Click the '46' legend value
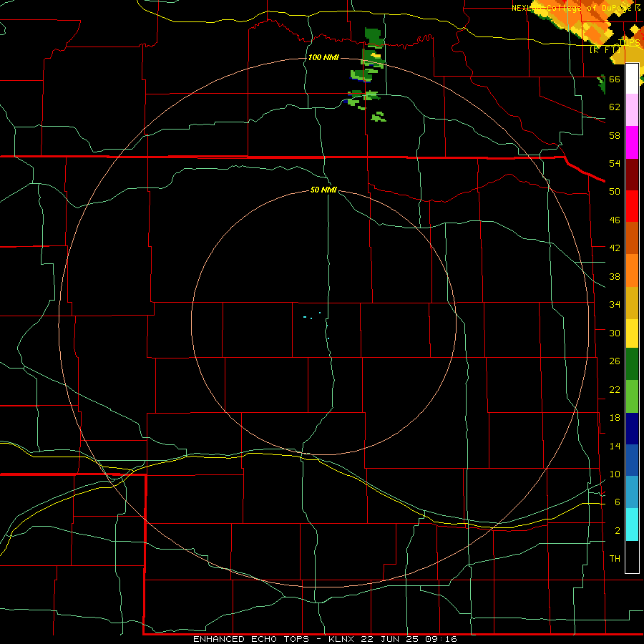The height and width of the screenshot is (644, 644). (x=615, y=220)
